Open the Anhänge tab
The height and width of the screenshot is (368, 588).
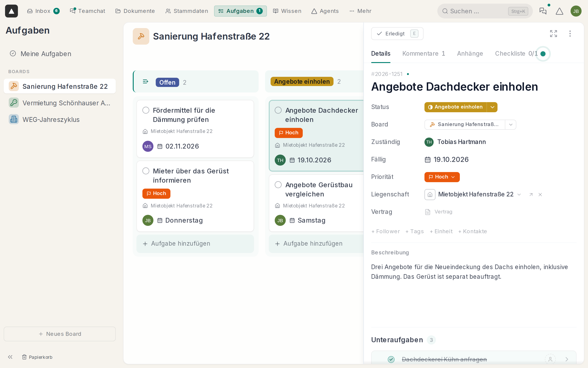(x=470, y=54)
